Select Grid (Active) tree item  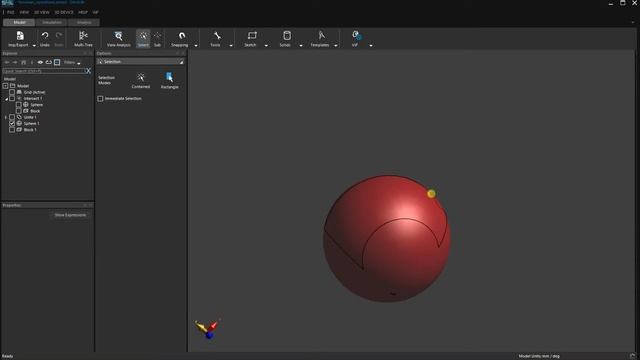[x=34, y=92]
